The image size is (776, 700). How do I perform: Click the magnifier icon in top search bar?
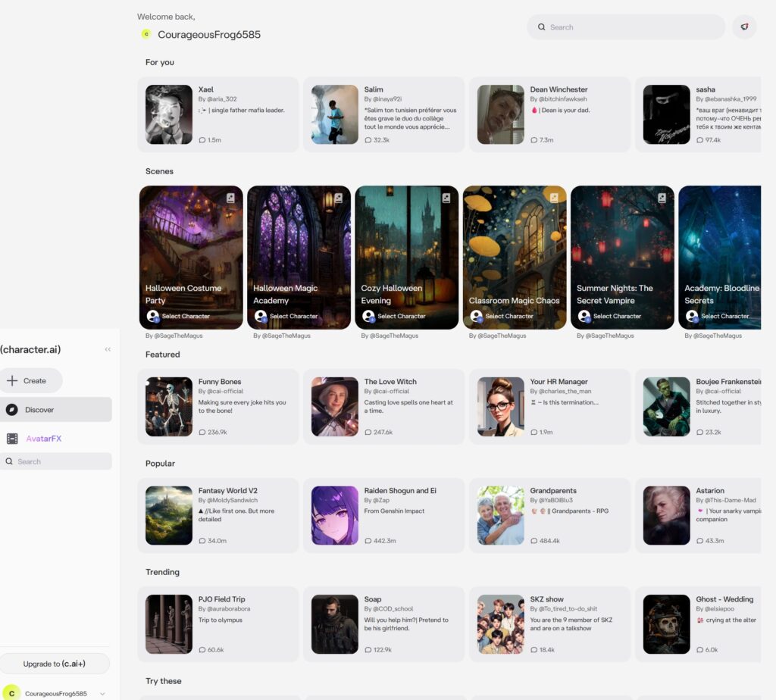click(542, 27)
